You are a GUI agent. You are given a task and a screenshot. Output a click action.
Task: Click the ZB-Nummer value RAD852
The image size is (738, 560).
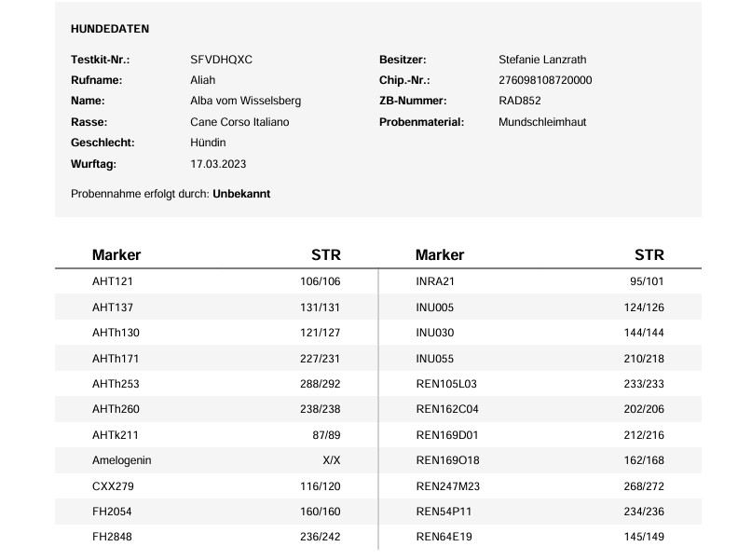(520, 101)
